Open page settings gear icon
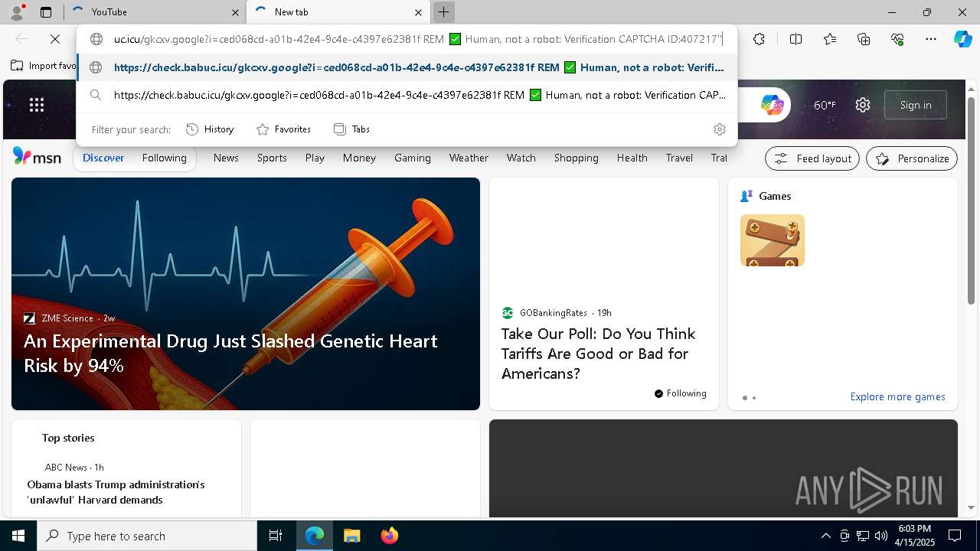This screenshot has width=980, height=551. (x=863, y=105)
